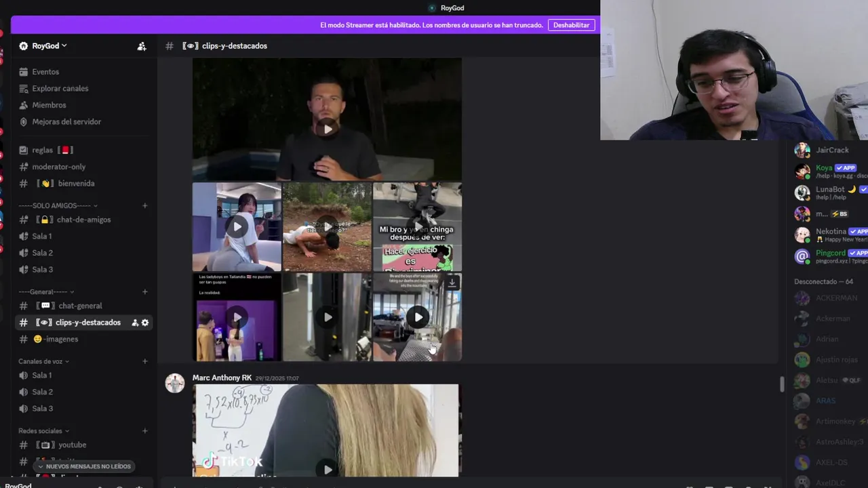Open offline member Ajustin rojas
The width and height of the screenshot is (868, 488).
[831, 360]
